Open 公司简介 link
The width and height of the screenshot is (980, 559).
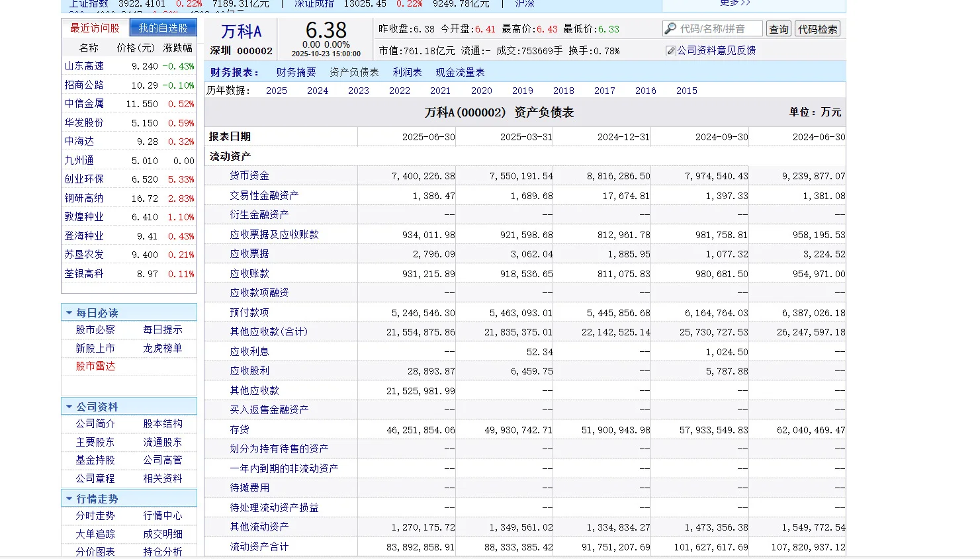pyautogui.click(x=95, y=423)
